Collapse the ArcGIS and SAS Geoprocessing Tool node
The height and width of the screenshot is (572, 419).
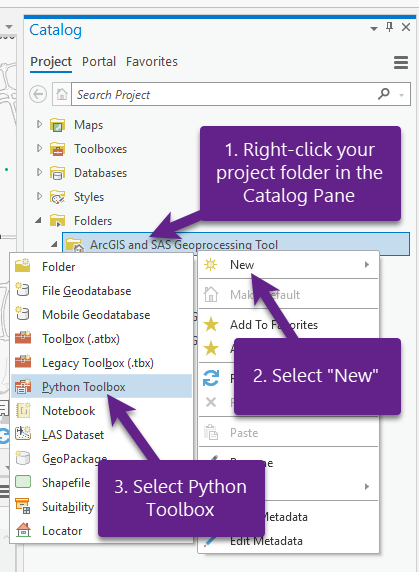(54, 244)
